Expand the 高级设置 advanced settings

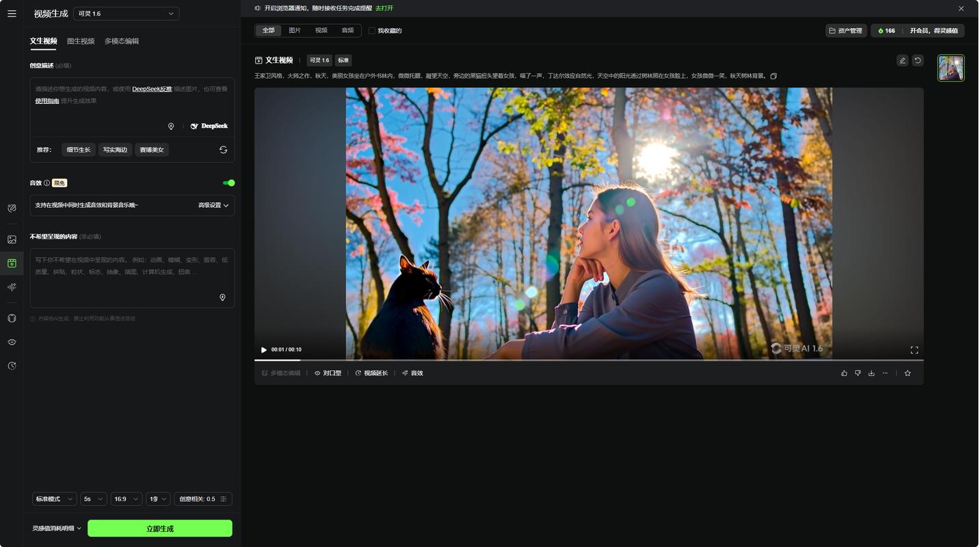[x=213, y=205]
